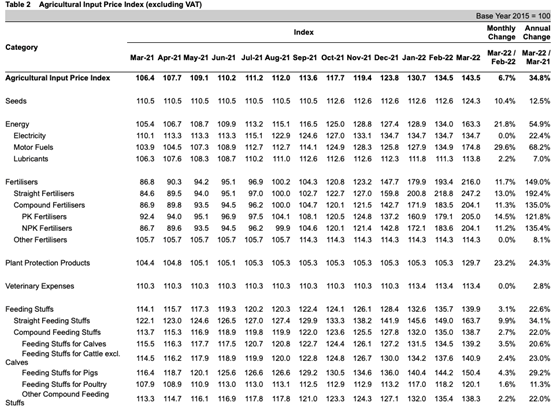Screen dimensions: 552x407
Task: Click the 'Annual Change' header
Action: 537,32
